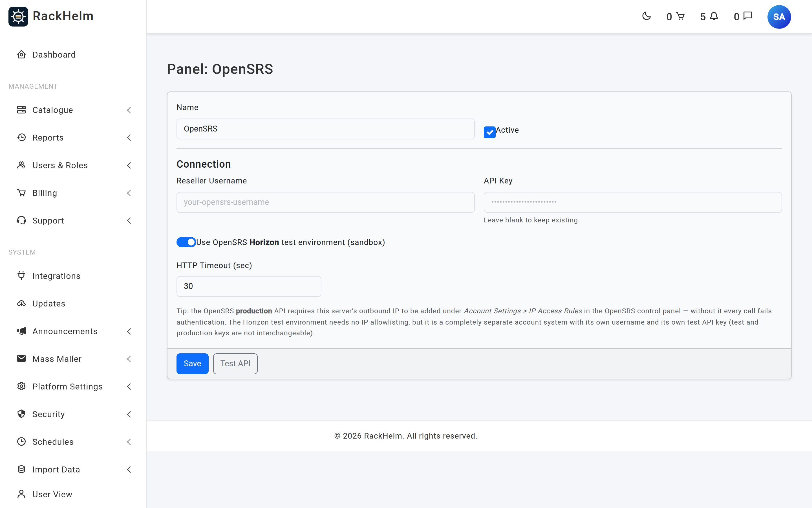
Task: Open notifications bell icon
Action: (714, 16)
